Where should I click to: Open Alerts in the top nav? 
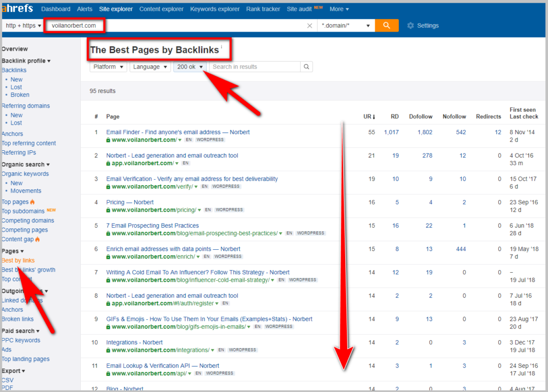coord(85,9)
